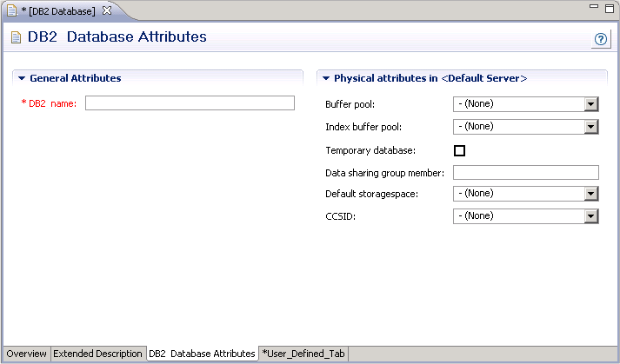Switch to the Extended Description tab
The width and height of the screenshot is (620, 364).
coord(97,354)
